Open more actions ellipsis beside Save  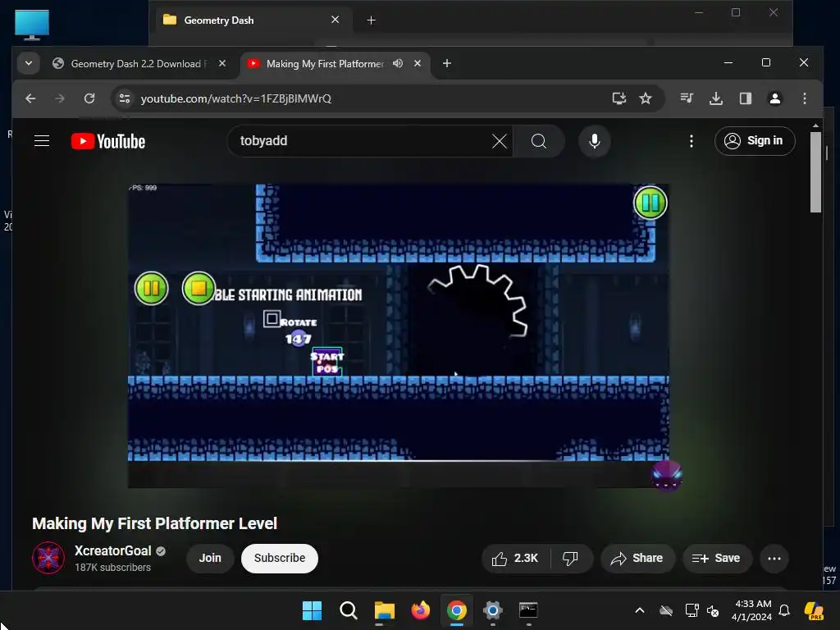(774, 558)
